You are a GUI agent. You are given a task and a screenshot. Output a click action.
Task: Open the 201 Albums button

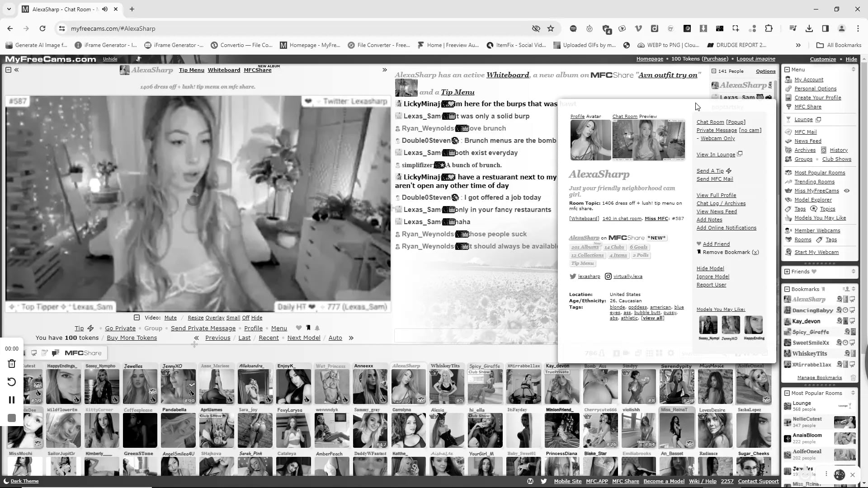pos(585,247)
